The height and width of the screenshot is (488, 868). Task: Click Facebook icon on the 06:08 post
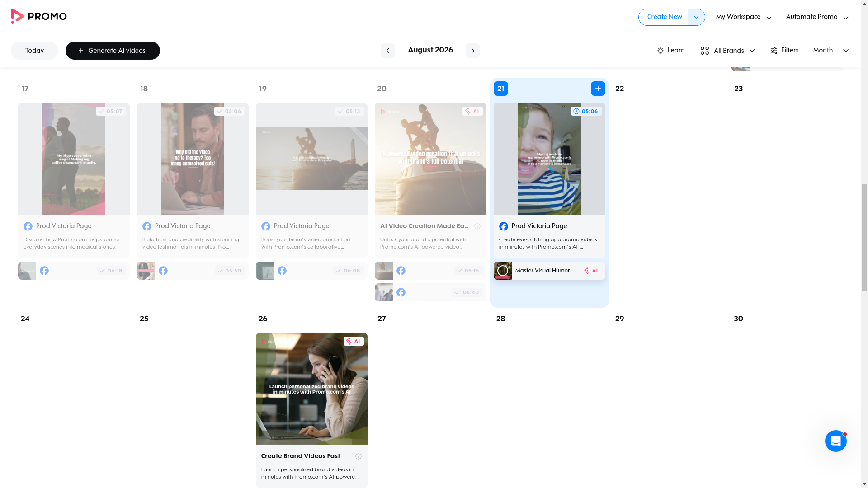tap(282, 271)
